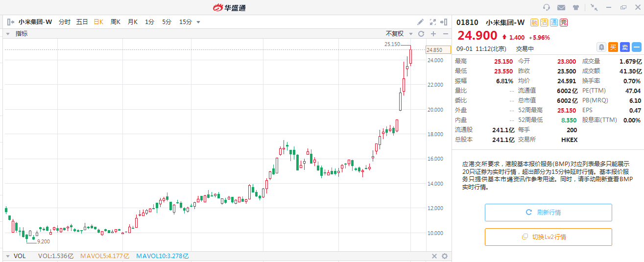Click the 小米集团-W chart title

point(35,22)
